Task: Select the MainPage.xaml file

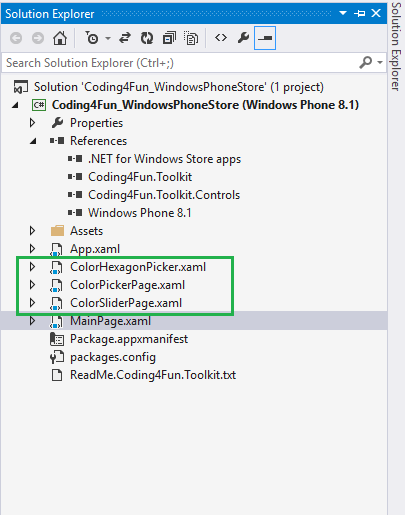Action: coord(110,321)
